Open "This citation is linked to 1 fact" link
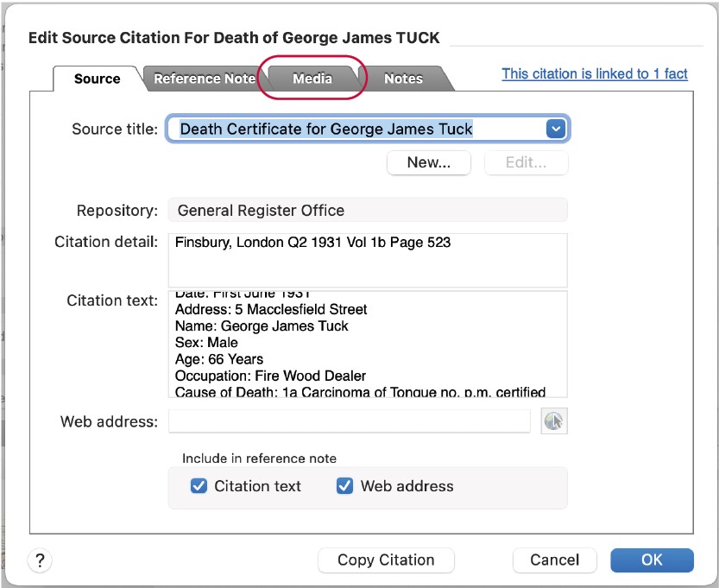Viewport: 719px width, 588px height. pos(595,74)
